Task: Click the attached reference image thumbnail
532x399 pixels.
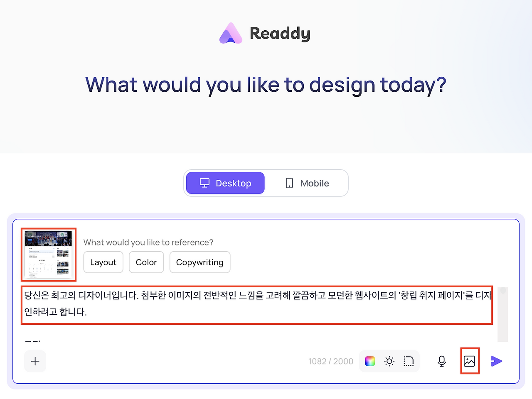Action: point(49,255)
